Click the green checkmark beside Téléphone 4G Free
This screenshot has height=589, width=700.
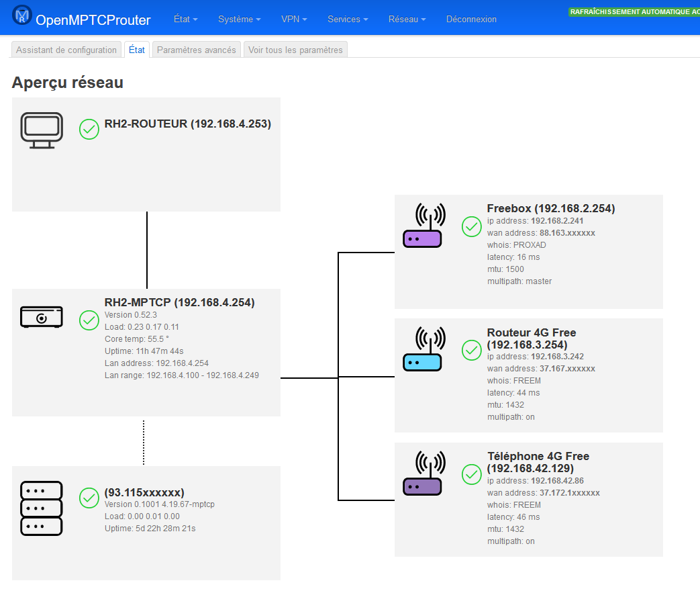click(x=472, y=474)
